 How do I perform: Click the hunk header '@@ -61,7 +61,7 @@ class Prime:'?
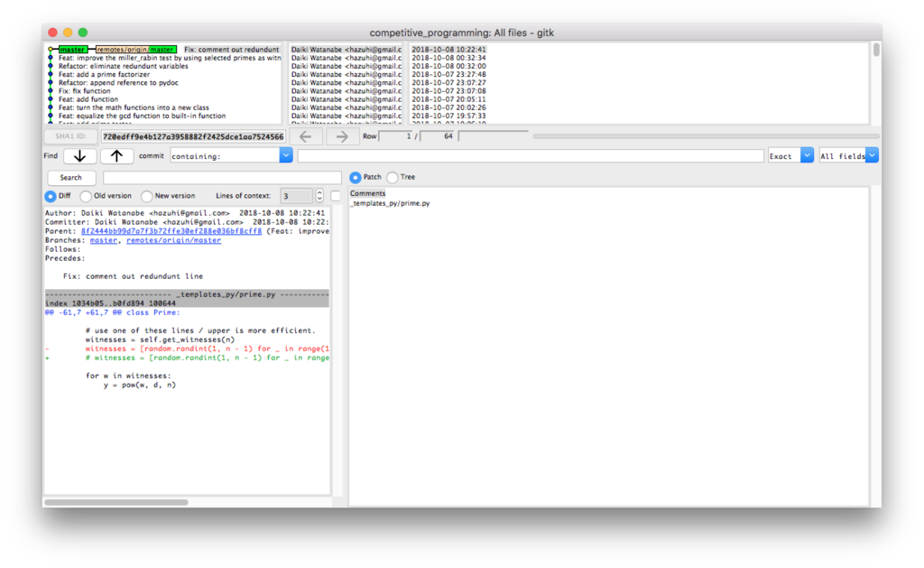(x=113, y=312)
